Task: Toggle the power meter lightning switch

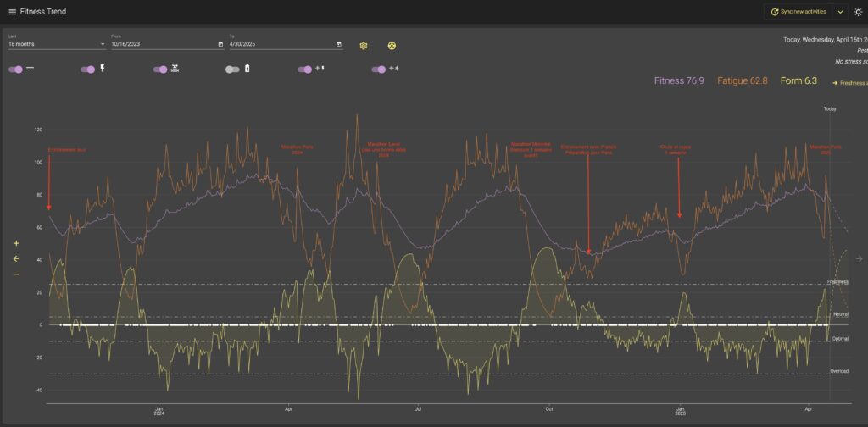Action: coord(88,69)
